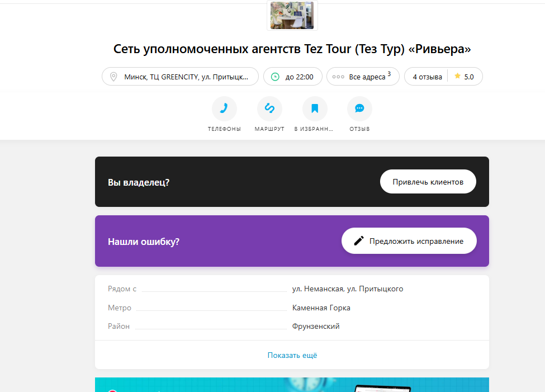
Task: Click the Район row label
Action: click(x=119, y=326)
